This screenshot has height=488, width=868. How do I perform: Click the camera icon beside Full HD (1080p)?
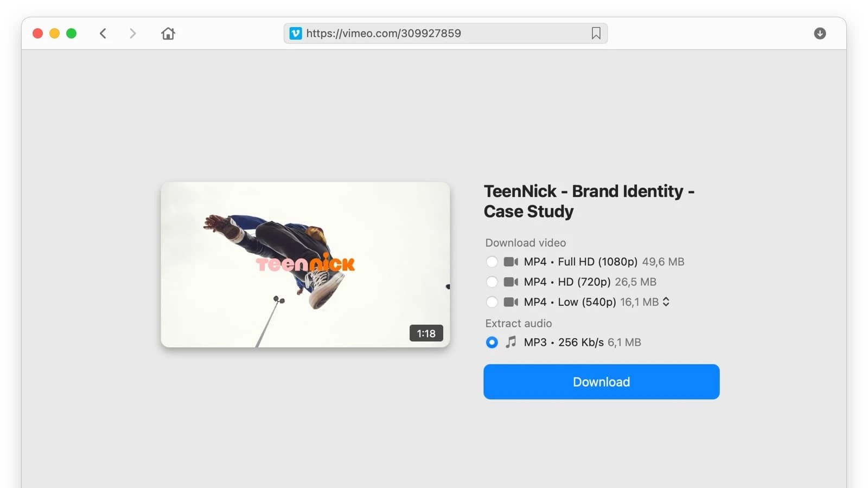510,261
